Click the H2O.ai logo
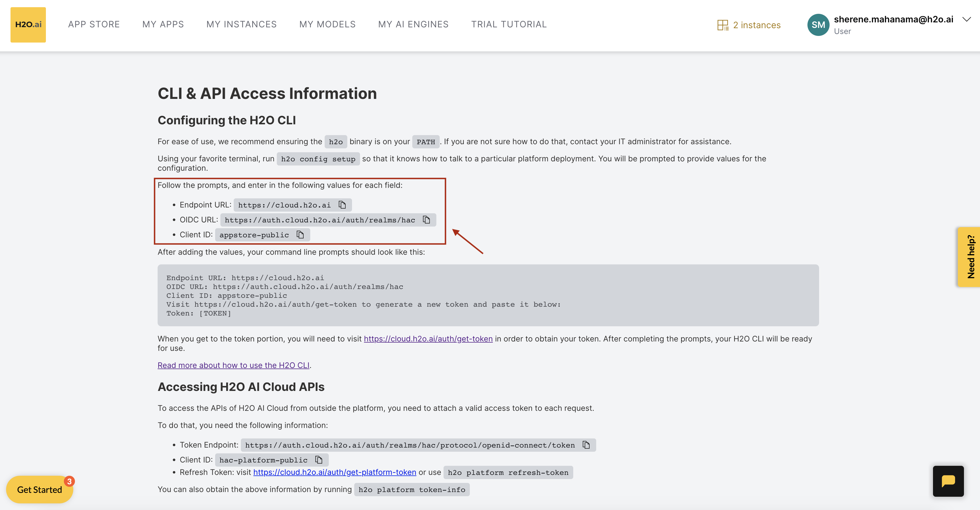This screenshot has width=980, height=510. click(x=28, y=25)
